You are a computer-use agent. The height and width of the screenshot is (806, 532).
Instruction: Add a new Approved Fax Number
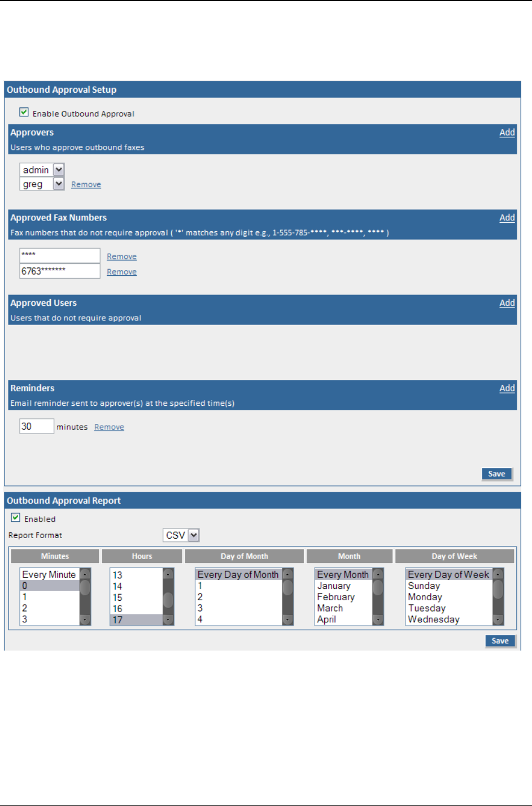coord(507,218)
